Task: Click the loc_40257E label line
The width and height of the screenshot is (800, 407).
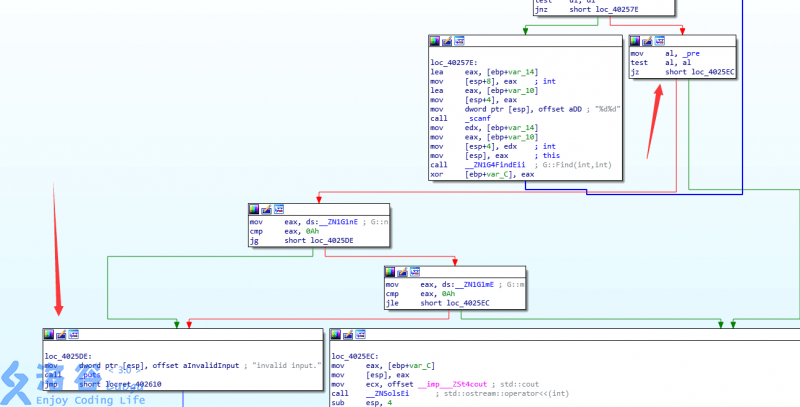Action: pos(451,62)
